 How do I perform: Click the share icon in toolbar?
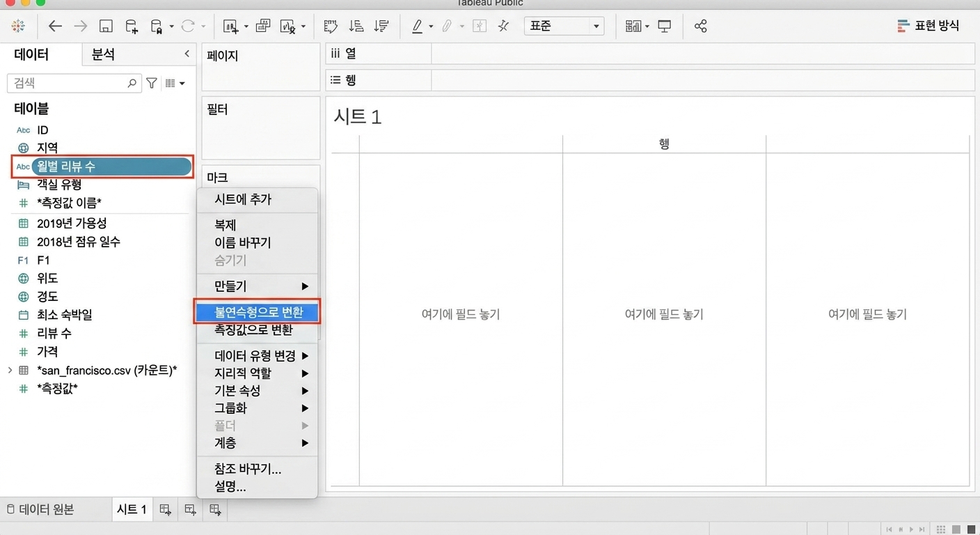click(x=700, y=26)
